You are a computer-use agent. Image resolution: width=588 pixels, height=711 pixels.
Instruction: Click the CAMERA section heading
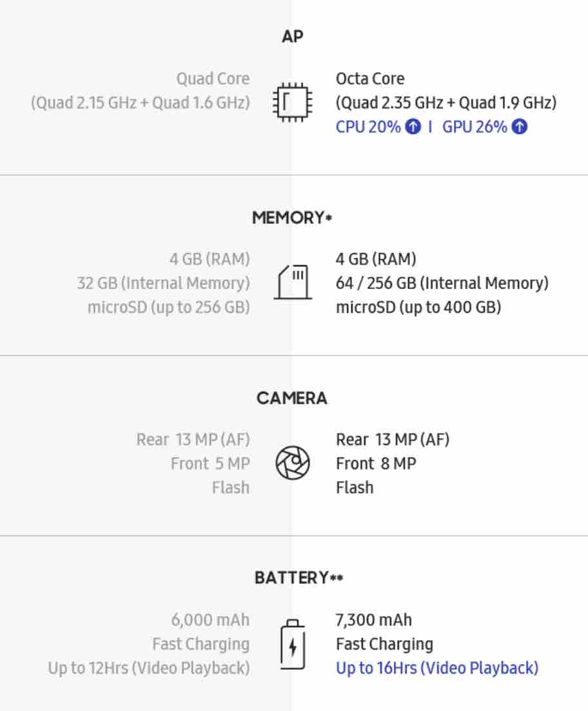[292, 398]
